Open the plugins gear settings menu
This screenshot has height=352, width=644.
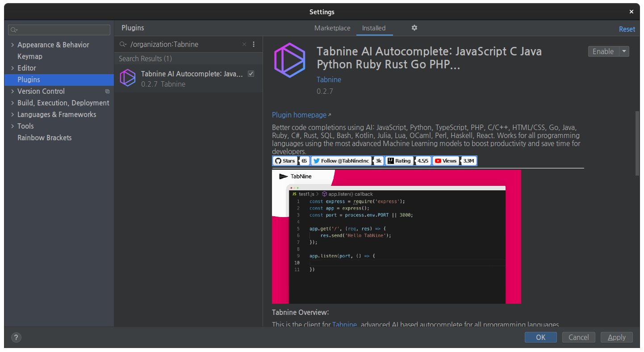(x=414, y=28)
